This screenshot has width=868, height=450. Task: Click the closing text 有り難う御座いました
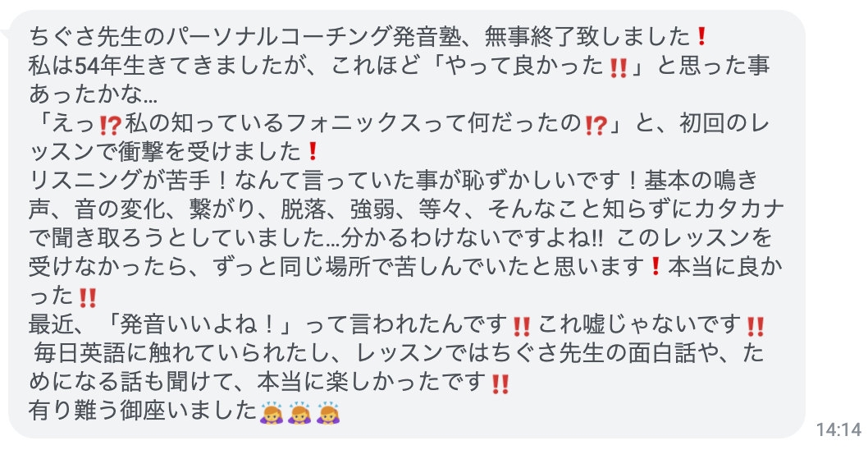(x=142, y=411)
